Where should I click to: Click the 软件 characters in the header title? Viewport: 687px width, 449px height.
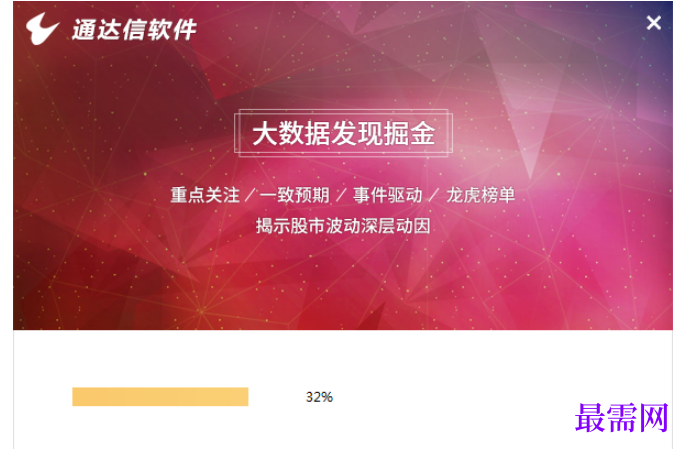[171, 30]
